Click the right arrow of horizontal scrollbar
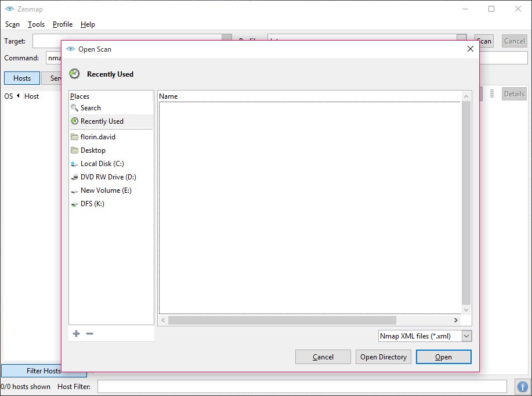 [x=455, y=320]
